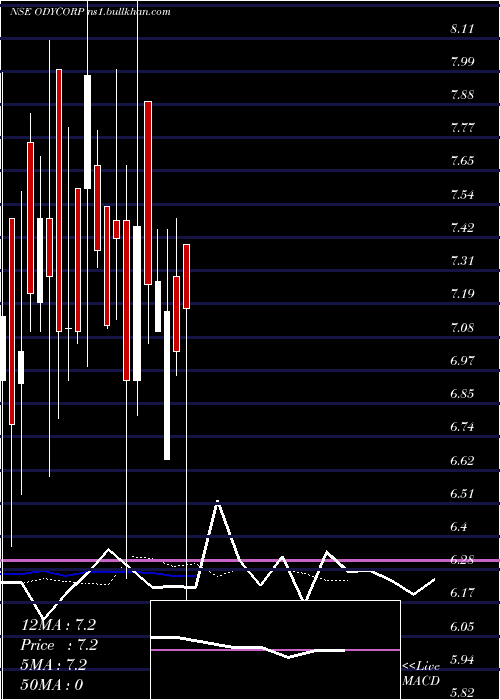Screen dimensions: 500x700
Task: Click the 6.51 price axis label
Action: pos(462,493)
